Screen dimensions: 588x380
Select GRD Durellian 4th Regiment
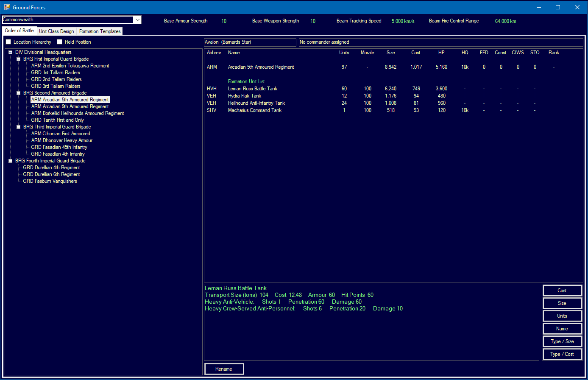point(51,168)
